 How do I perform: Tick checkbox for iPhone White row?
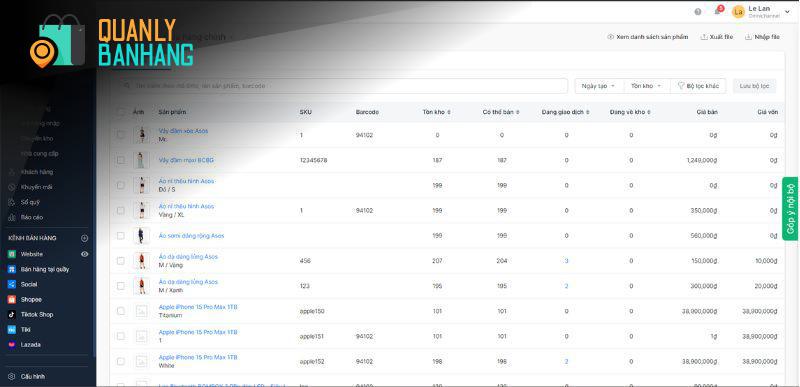pos(120,361)
